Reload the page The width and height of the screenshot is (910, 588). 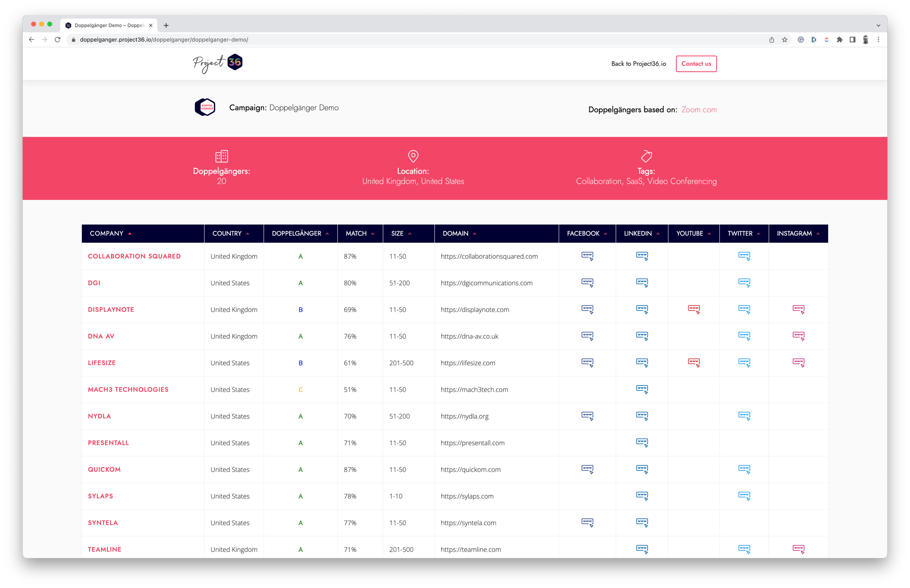57,40
